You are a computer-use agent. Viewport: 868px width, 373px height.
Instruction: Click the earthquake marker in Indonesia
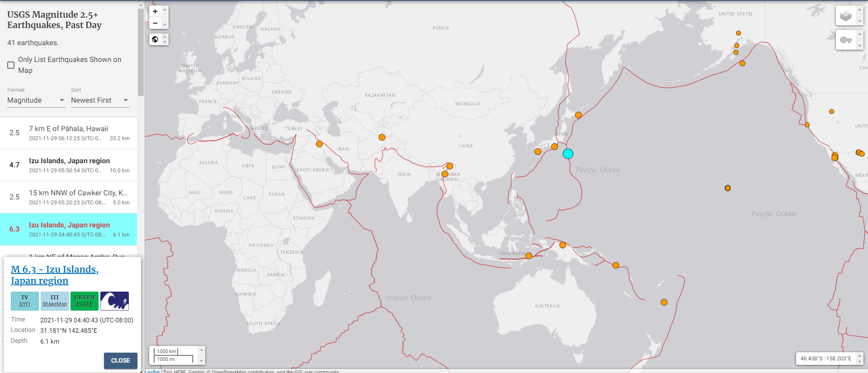[x=529, y=256]
